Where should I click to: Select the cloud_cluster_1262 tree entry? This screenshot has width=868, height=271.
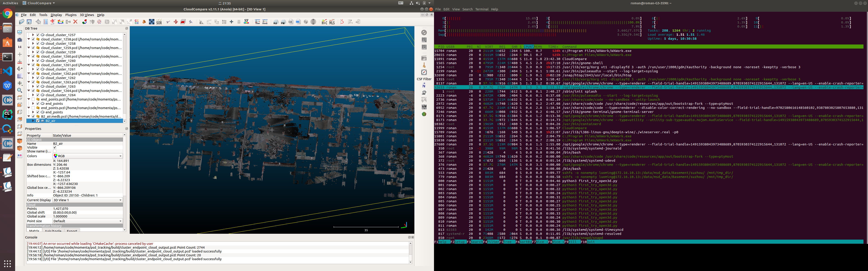[x=61, y=78]
